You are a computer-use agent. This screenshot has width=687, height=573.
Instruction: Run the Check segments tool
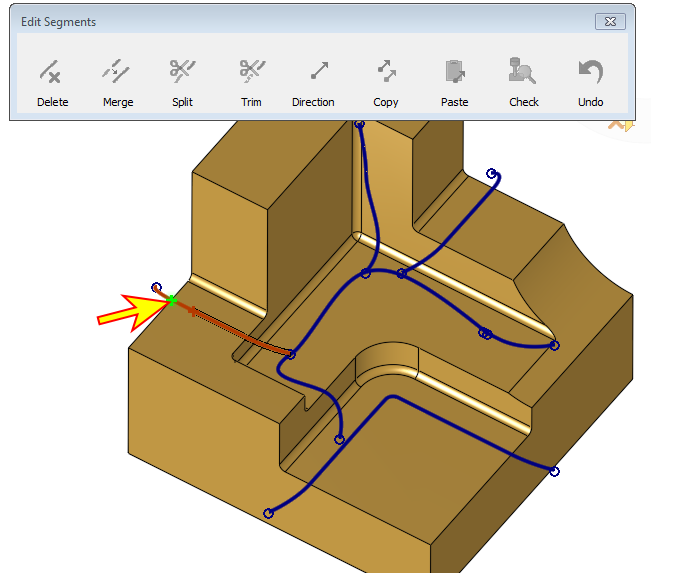pyautogui.click(x=523, y=82)
